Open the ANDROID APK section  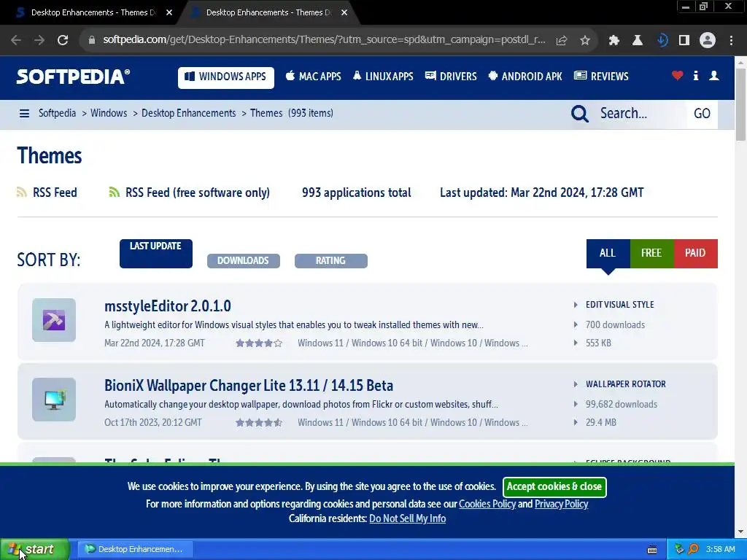525,76
